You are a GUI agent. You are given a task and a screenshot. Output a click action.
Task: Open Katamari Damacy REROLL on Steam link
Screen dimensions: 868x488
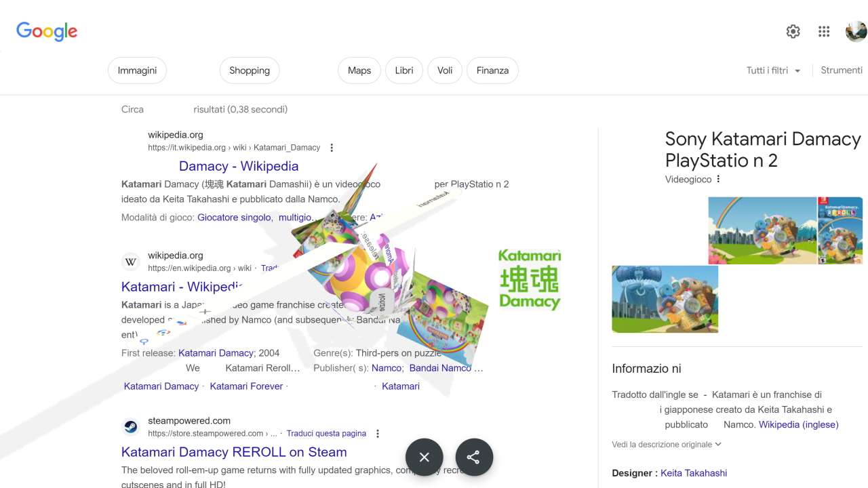(234, 452)
